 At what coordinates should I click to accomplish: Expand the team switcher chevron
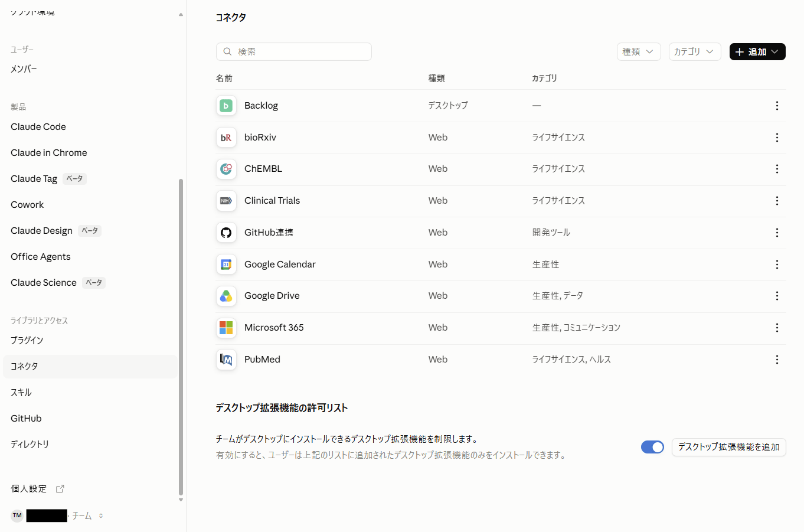click(x=101, y=515)
